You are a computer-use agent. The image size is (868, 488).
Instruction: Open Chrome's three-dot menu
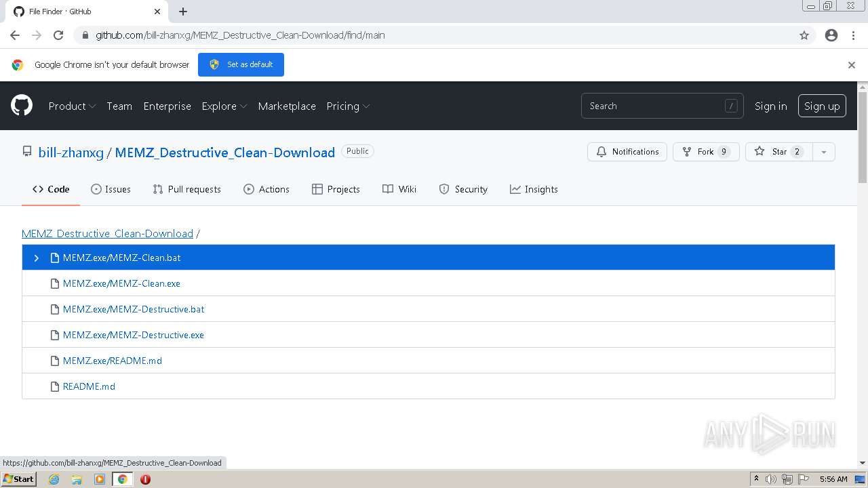(853, 35)
